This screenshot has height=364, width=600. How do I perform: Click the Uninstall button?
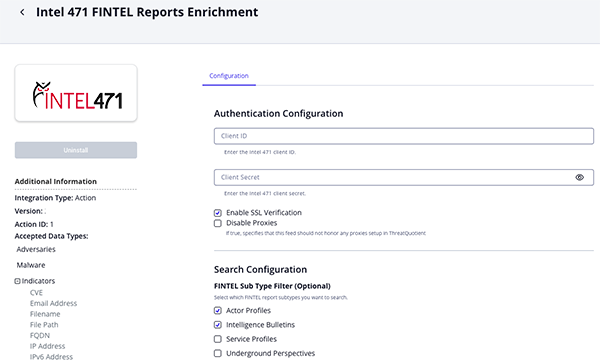click(76, 150)
